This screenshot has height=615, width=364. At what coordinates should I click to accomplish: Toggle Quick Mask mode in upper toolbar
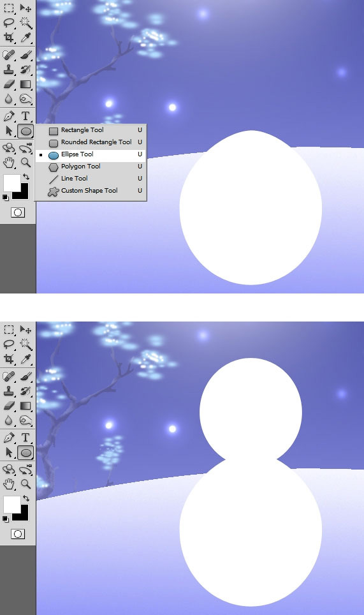click(x=18, y=212)
